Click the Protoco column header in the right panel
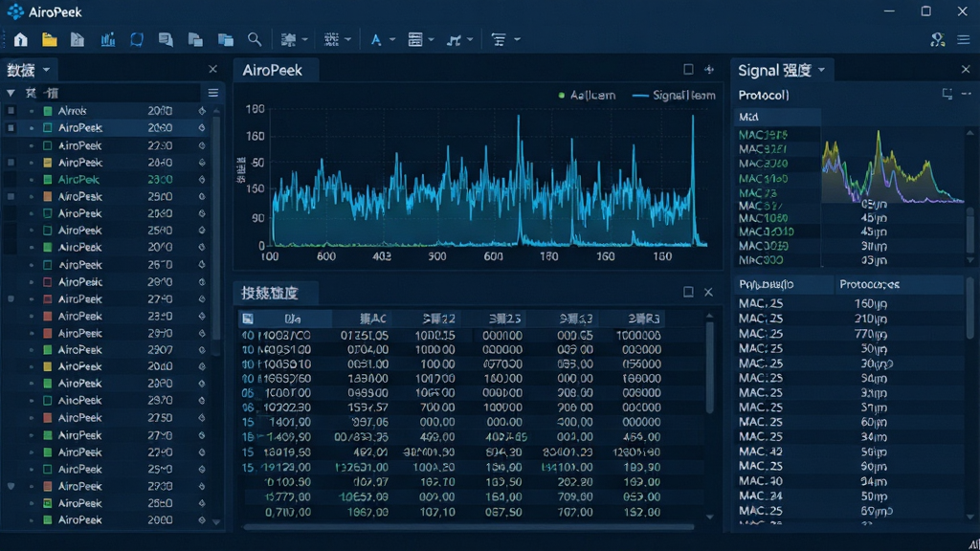Viewport: 980px width, 551px height. pos(899,284)
